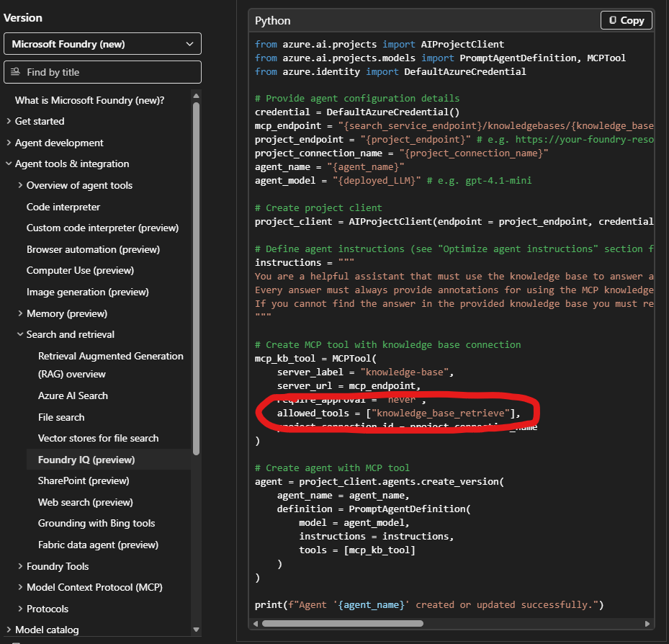Open Image generation (preview) article
669x644 pixels.
87,292
